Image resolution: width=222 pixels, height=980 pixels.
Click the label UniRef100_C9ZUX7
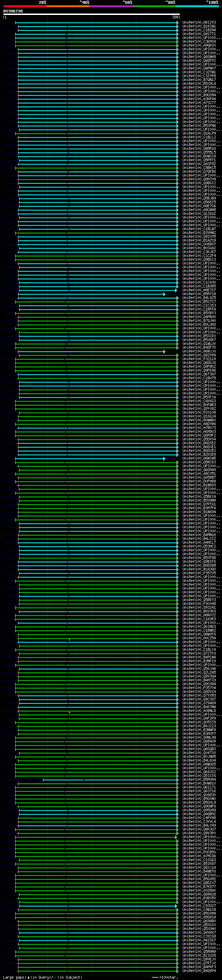pos(199,906)
